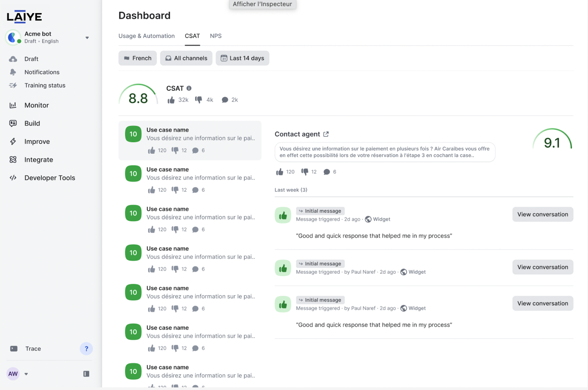Select the first Use case name item
Viewport: 588px width, 390px height.
pos(190,140)
